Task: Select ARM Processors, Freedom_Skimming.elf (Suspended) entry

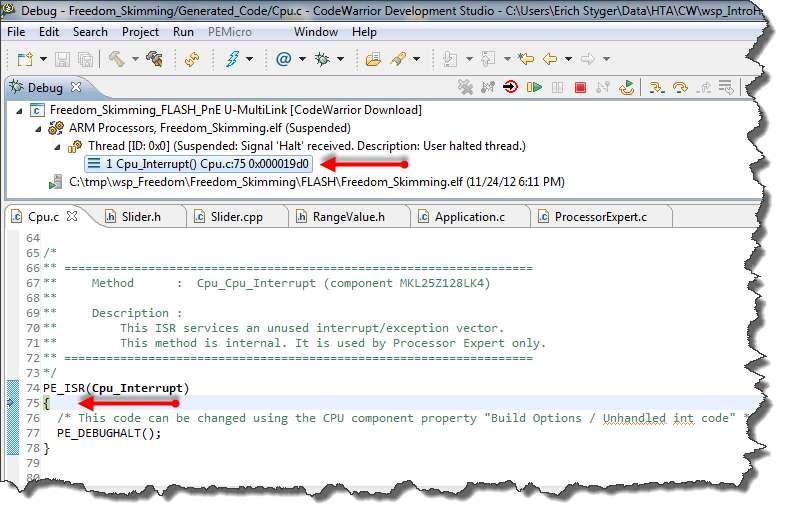Action: coord(210,128)
